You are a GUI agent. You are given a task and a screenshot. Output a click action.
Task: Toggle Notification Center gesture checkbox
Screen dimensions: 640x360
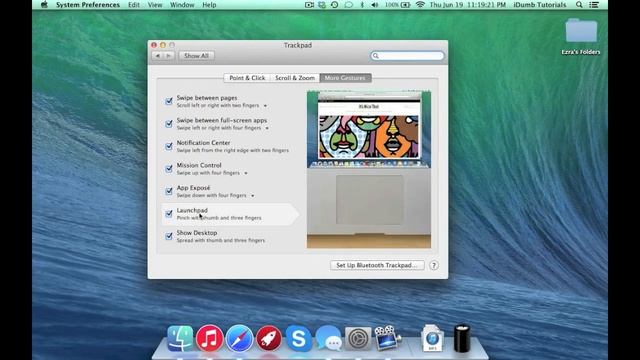coord(169,146)
